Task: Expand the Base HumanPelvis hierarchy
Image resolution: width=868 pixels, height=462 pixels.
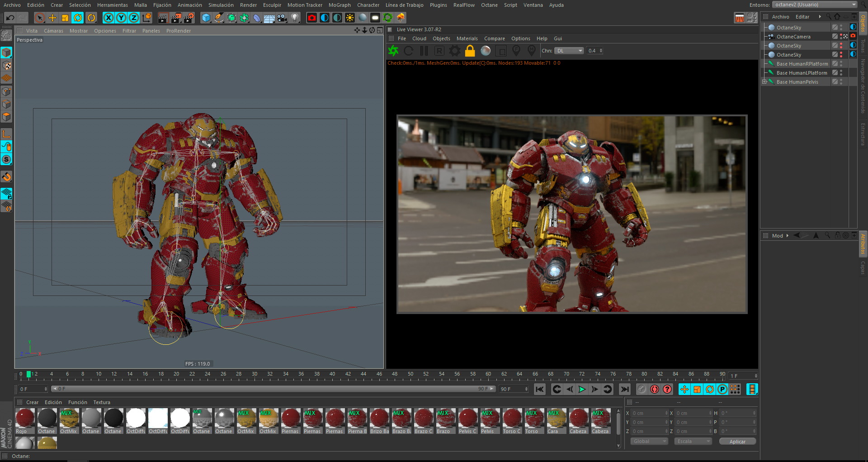Action: coord(764,81)
